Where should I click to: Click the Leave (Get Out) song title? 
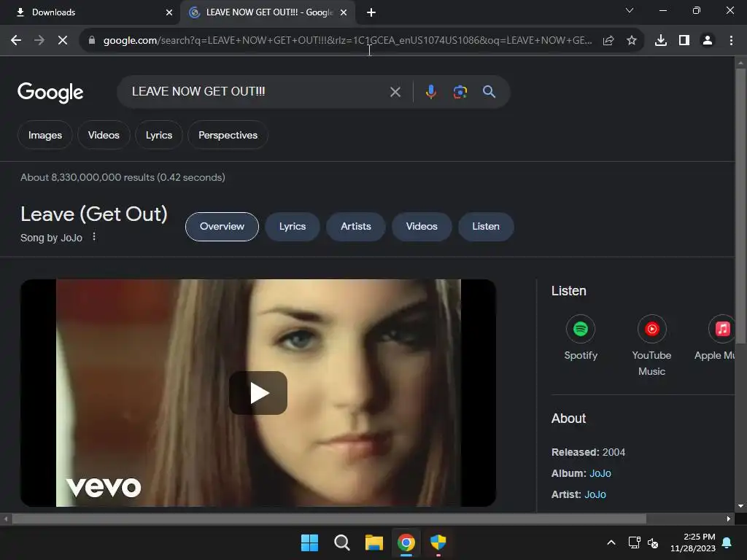pyautogui.click(x=94, y=214)
